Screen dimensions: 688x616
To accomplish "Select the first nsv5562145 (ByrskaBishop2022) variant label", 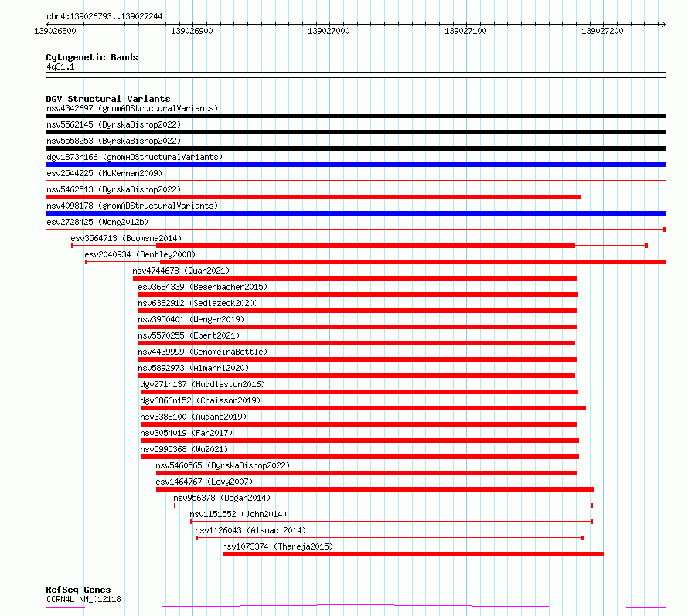I will [x=114, y=124].
